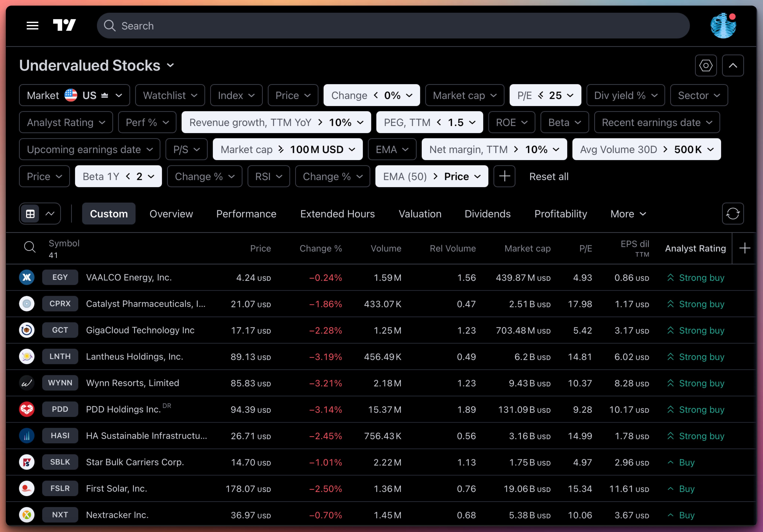763x532 pixels.
Task: Open the EMA (50) filter dropdown
Action: pos(431,176)
